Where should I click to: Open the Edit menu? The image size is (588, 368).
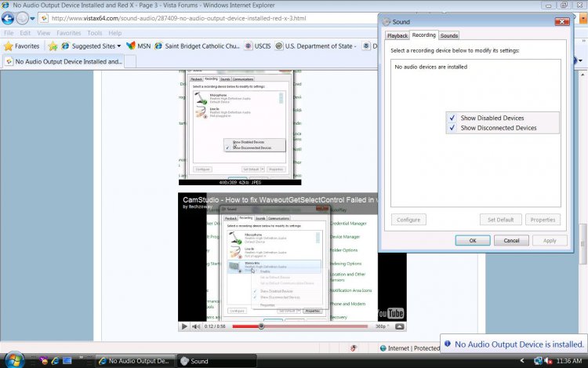click(x=25, y=33)
